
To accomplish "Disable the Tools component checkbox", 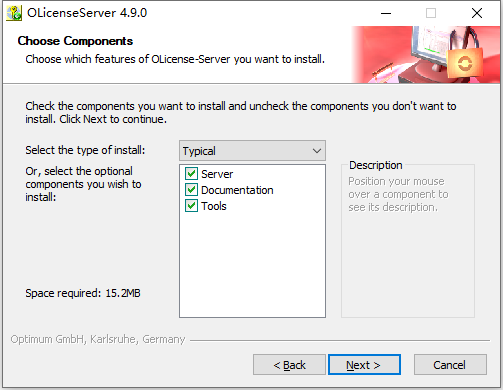I will click(191, 206).
